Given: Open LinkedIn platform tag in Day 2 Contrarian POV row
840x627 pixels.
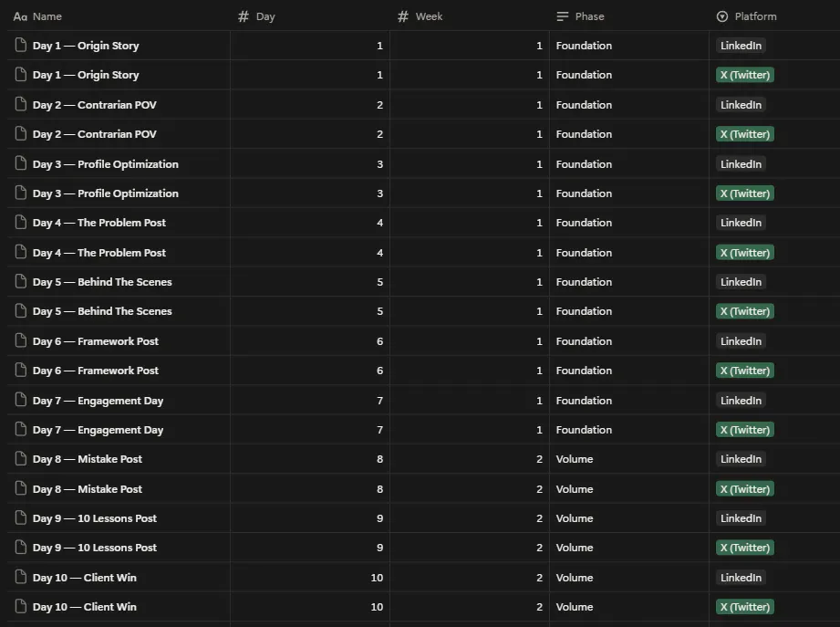Looking at the screenshot, I should [741, 105].
